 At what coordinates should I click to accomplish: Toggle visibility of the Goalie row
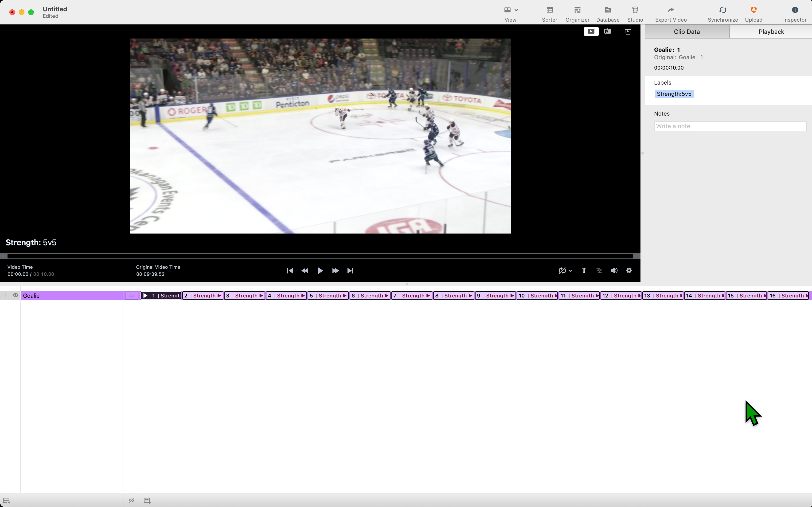pyautogui.click(x=16, y=295)
